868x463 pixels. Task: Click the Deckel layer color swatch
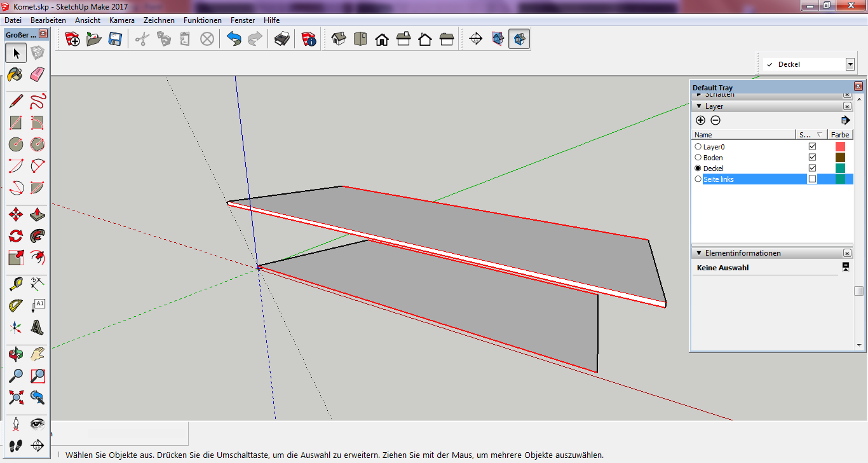point(840,169)
